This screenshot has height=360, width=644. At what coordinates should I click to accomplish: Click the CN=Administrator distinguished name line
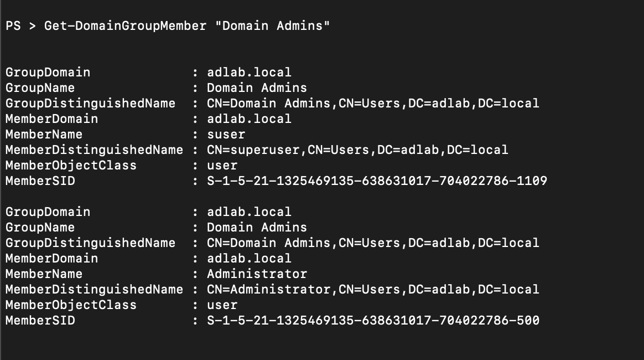(373, 289)
